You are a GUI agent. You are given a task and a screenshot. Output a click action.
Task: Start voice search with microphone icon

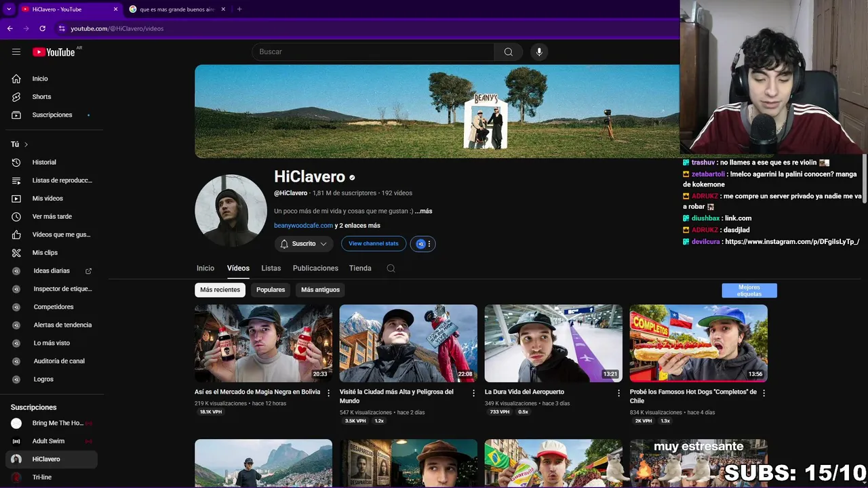[x=539, y=52]
